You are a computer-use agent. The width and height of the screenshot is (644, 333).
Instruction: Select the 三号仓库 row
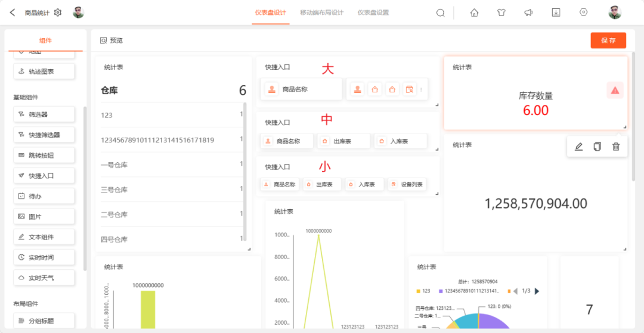click(x=172, y=189)
